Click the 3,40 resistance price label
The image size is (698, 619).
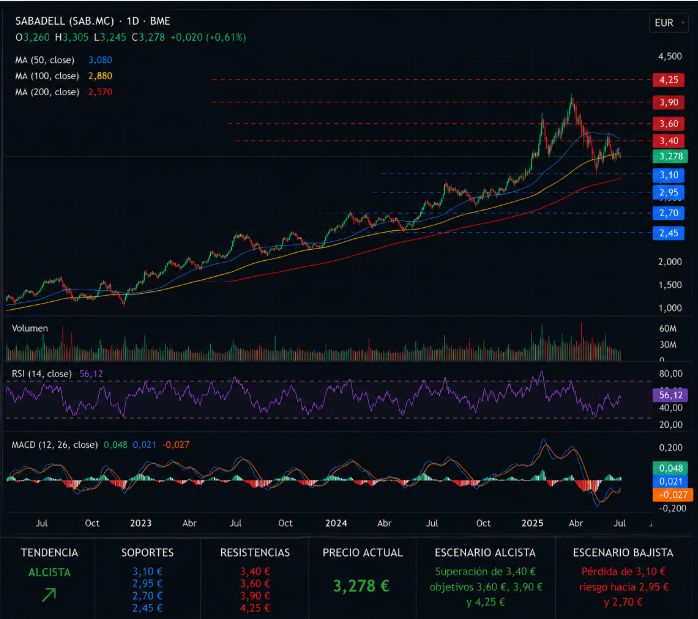[669, 141]
